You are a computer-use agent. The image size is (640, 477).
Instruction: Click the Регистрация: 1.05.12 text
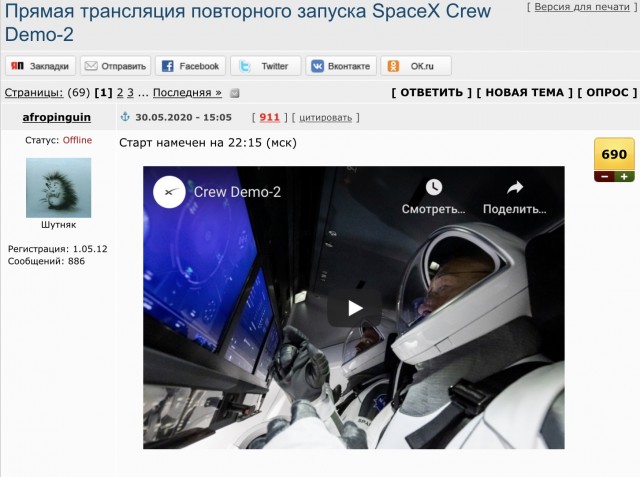tap(58, 249)
